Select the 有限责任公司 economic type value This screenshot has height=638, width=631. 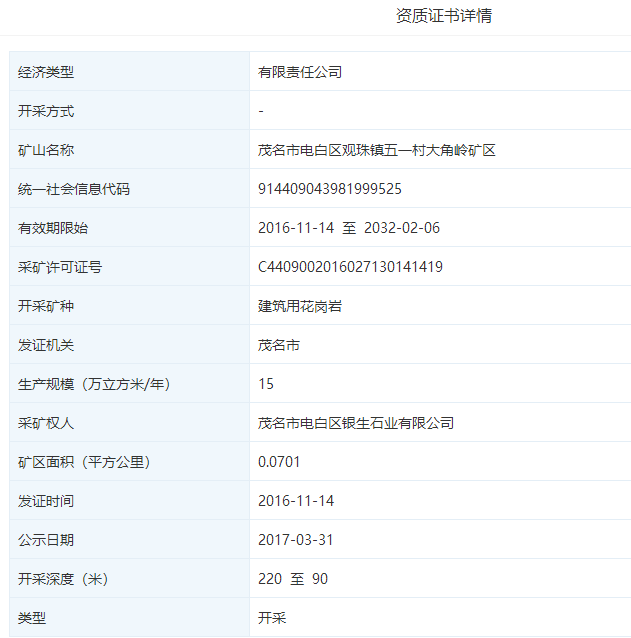(300, 72)
